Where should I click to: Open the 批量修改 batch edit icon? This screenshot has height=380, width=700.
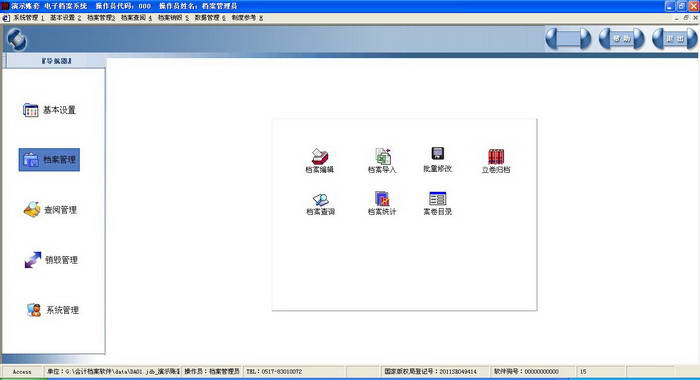(x=438, y=160)
